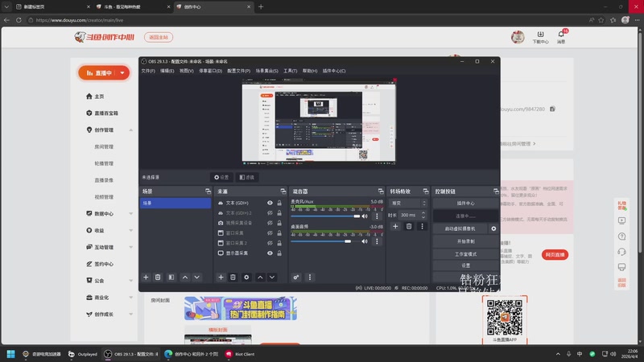
Task: Adjust the 300 ms duration stepper arrows
Action: [x=423, y=215]
